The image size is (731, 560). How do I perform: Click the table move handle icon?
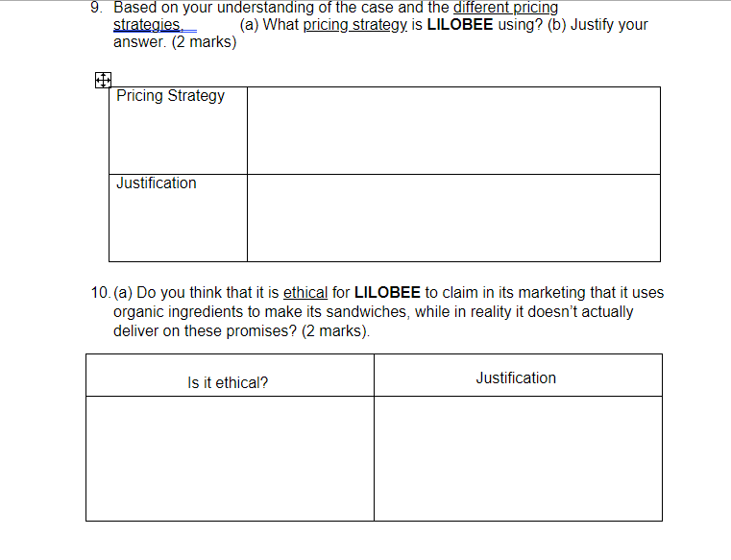[103, 80]
